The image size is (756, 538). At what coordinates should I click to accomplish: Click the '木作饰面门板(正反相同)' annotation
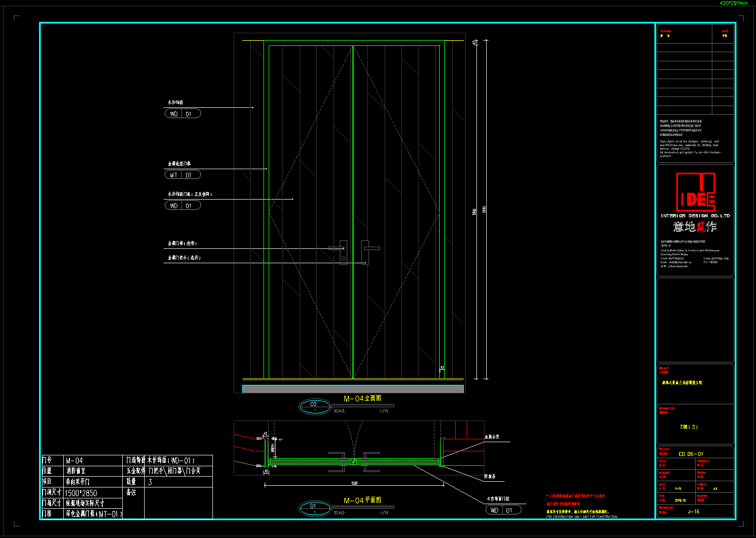(190, 194)
